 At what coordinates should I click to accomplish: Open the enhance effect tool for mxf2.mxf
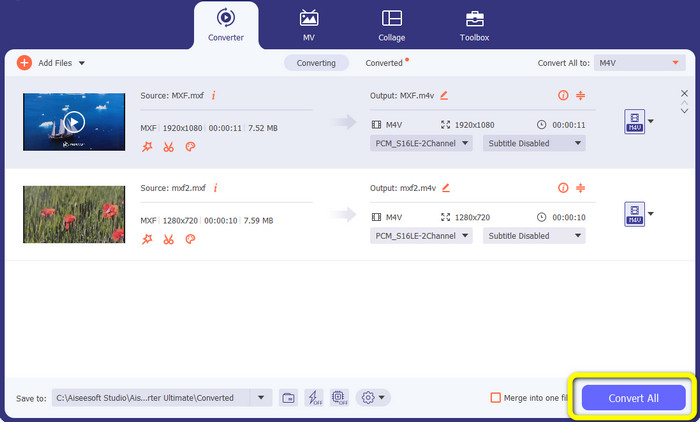point(147,239)
